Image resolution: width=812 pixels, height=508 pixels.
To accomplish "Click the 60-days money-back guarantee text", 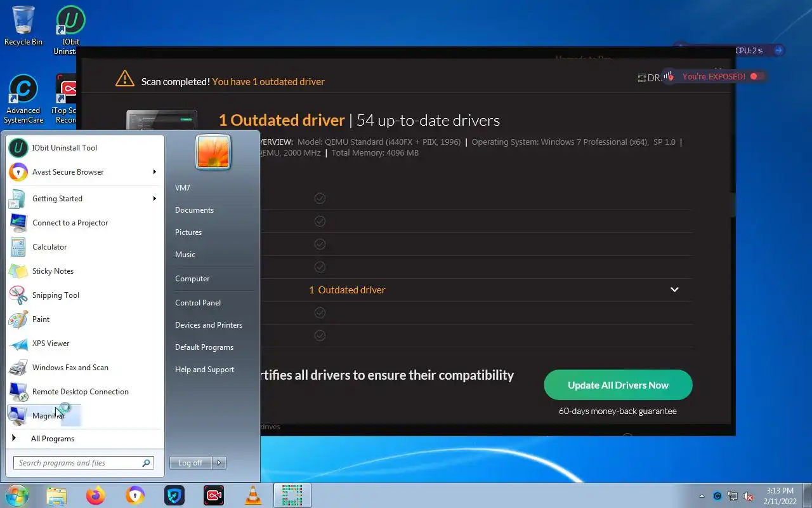I will click(618, 411).
